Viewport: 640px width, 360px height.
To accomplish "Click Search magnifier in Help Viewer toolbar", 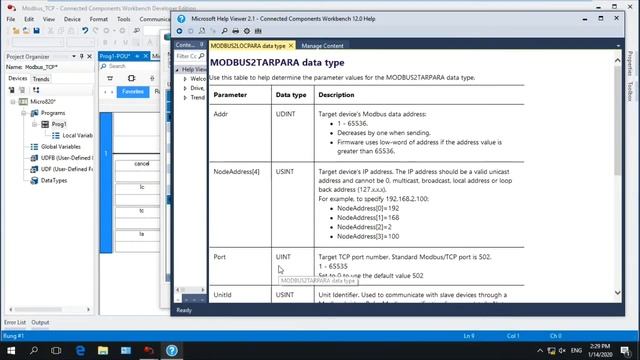I will click(x=224, y=31).
